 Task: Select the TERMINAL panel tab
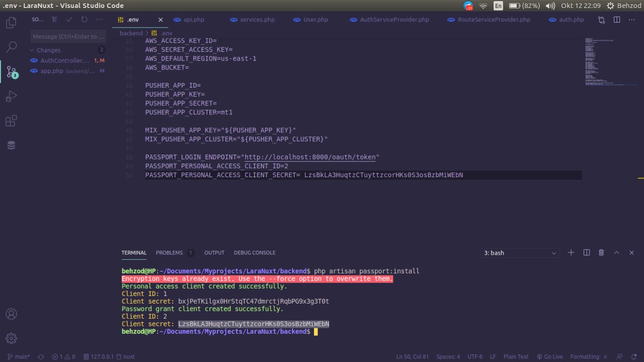pyautogui.click(x=134, y=253)
